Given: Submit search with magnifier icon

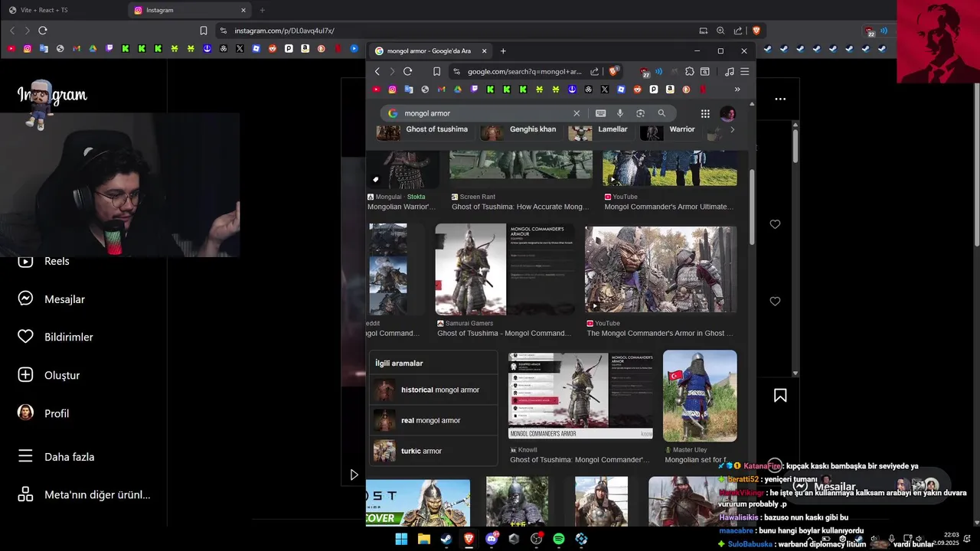Looking at the screenshot, I should tap(661, 113).
